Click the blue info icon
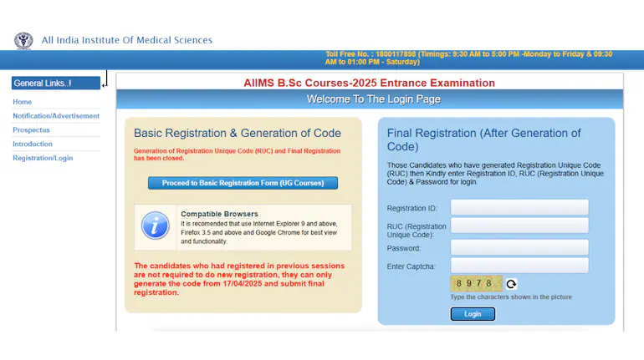The image size is (644, 360). click(x=155, y=226)
